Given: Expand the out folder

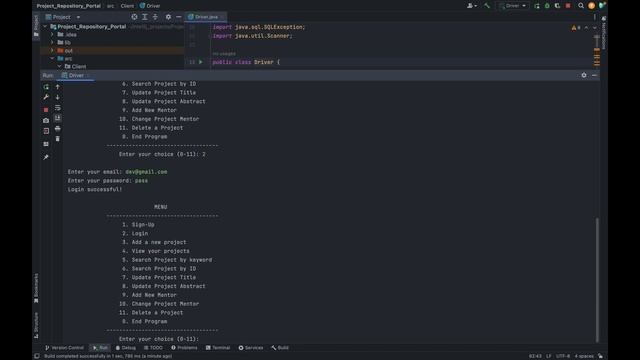Looking at the screenshot, I should point(52,51).
